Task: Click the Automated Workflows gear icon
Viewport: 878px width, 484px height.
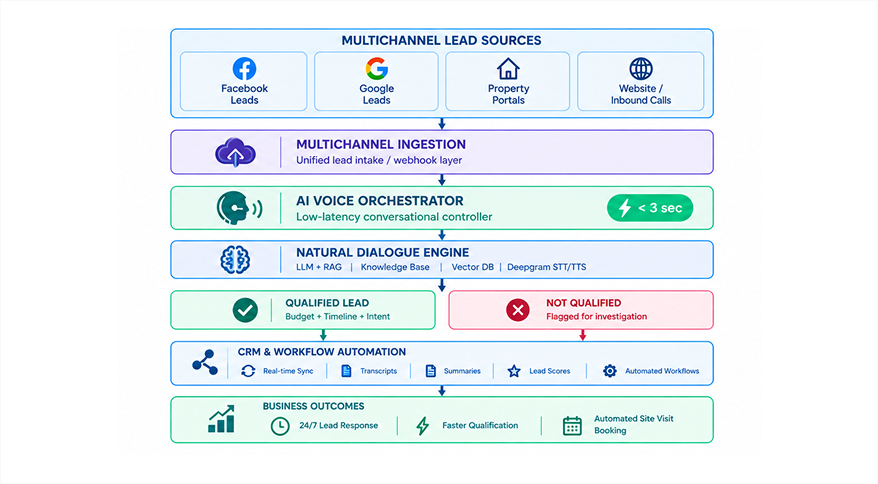Action: pyautogui.click(x=610, y=371)
